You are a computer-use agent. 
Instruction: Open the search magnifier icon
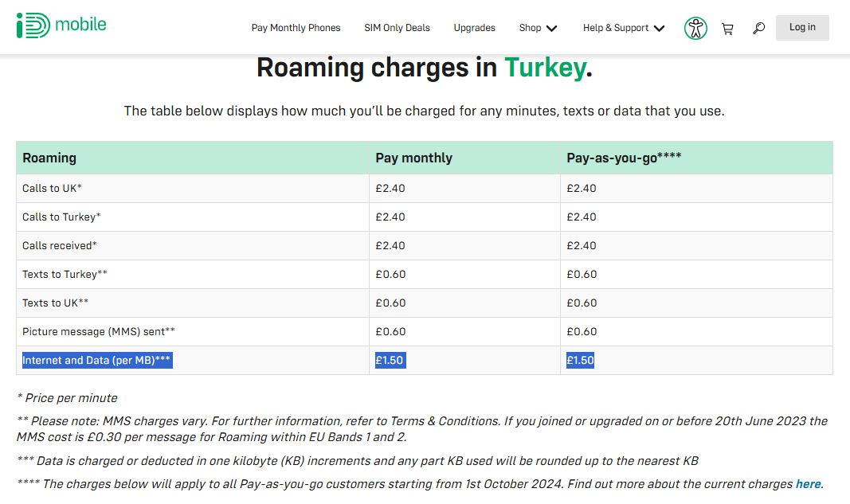point(759,28)
